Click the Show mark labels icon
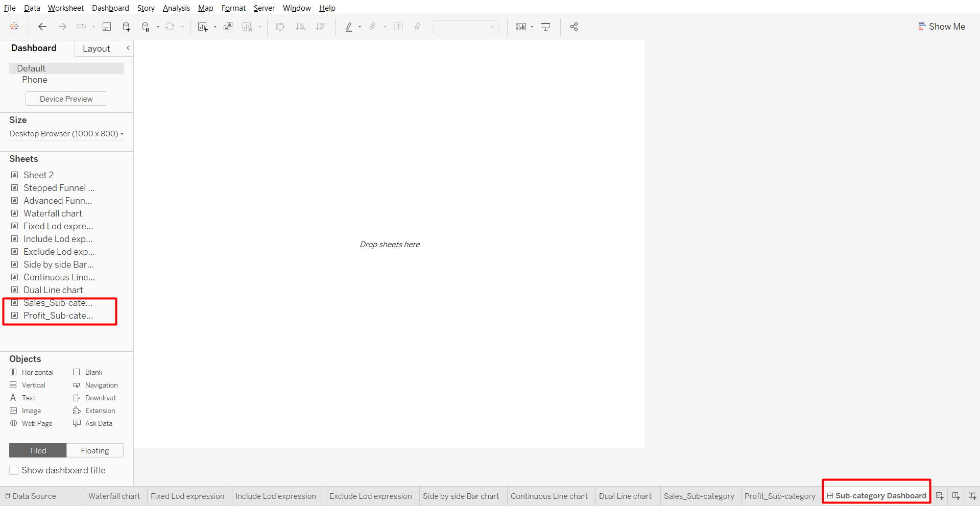980x506 pixels. [x=399, y=27]
